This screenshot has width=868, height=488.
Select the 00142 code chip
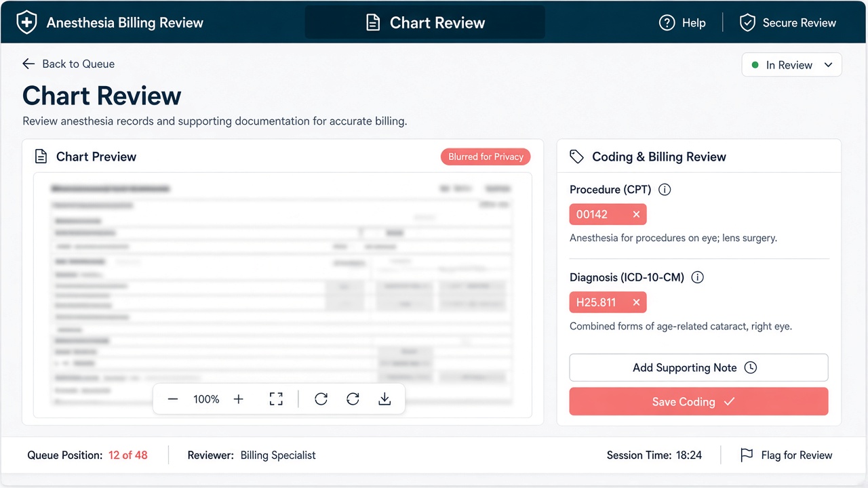click(x=608, y=214)
